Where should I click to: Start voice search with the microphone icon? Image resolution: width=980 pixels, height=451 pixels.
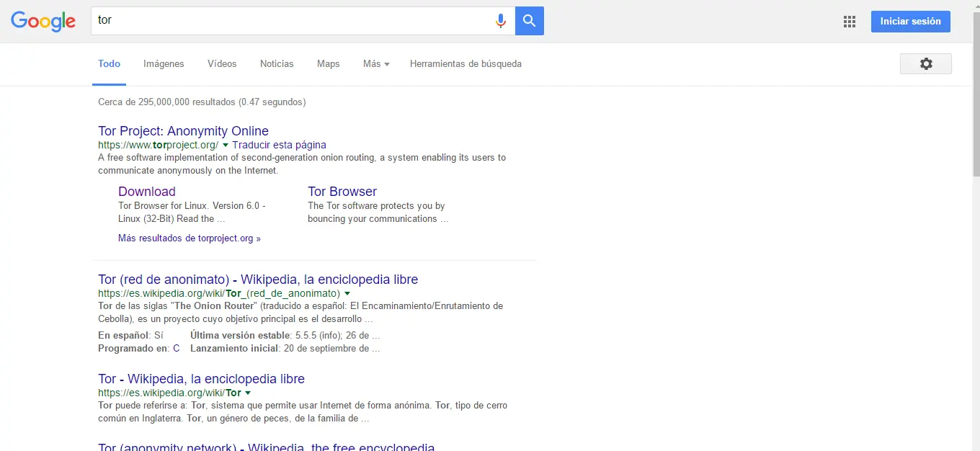pos(501,21)
